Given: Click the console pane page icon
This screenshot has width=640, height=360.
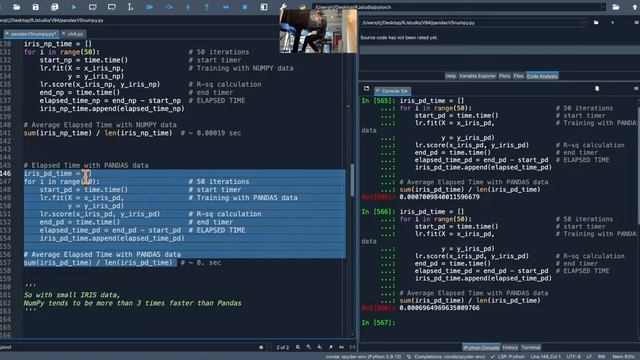Looking at the screenshot, I should (x=597, y=88).
